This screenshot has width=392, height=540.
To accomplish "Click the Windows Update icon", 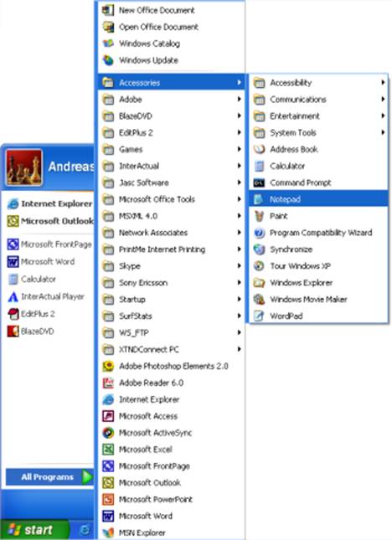I will 108,60.
